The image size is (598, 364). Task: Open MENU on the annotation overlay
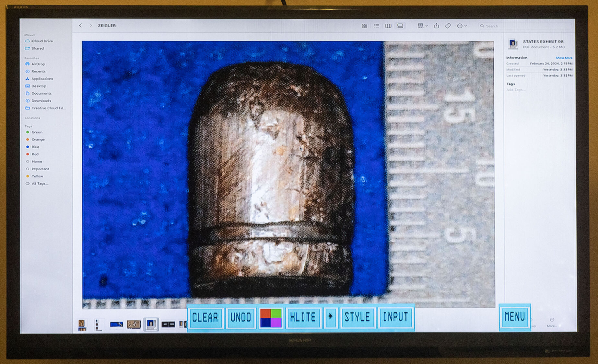click(515, 318)
